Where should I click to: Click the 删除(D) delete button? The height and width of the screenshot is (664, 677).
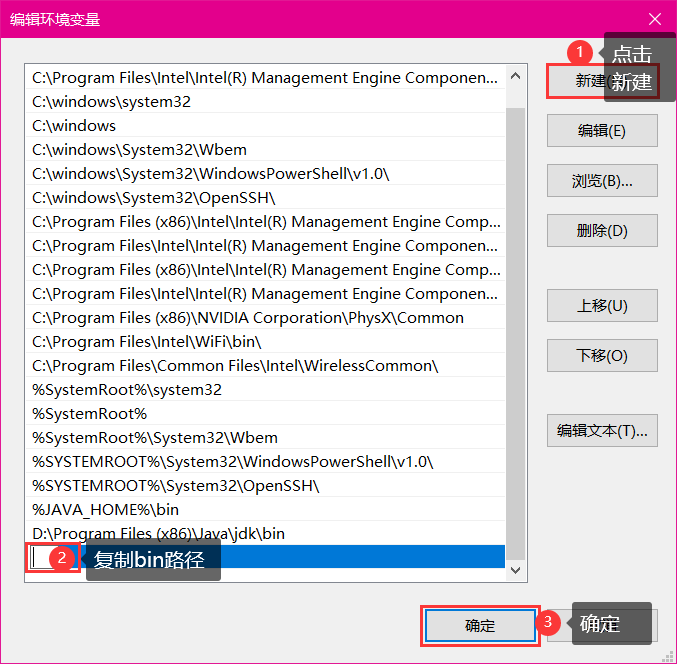[x=602, y=231]
